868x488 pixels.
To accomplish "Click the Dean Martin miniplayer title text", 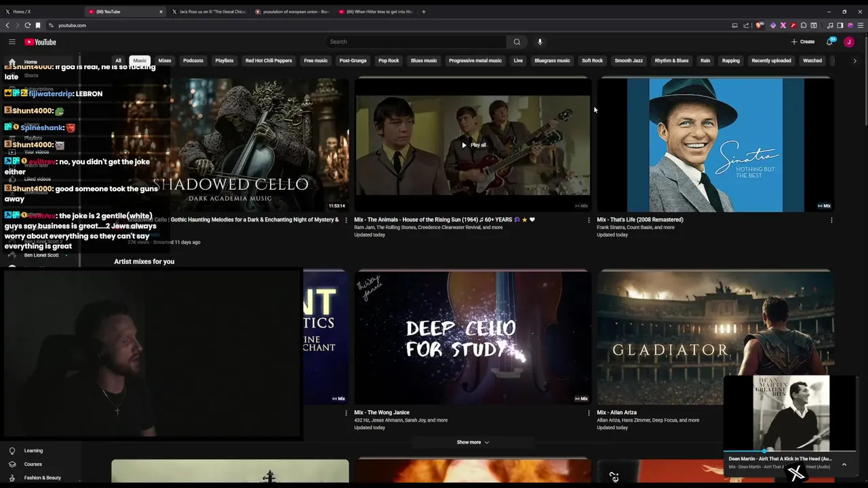I will 780,459.
